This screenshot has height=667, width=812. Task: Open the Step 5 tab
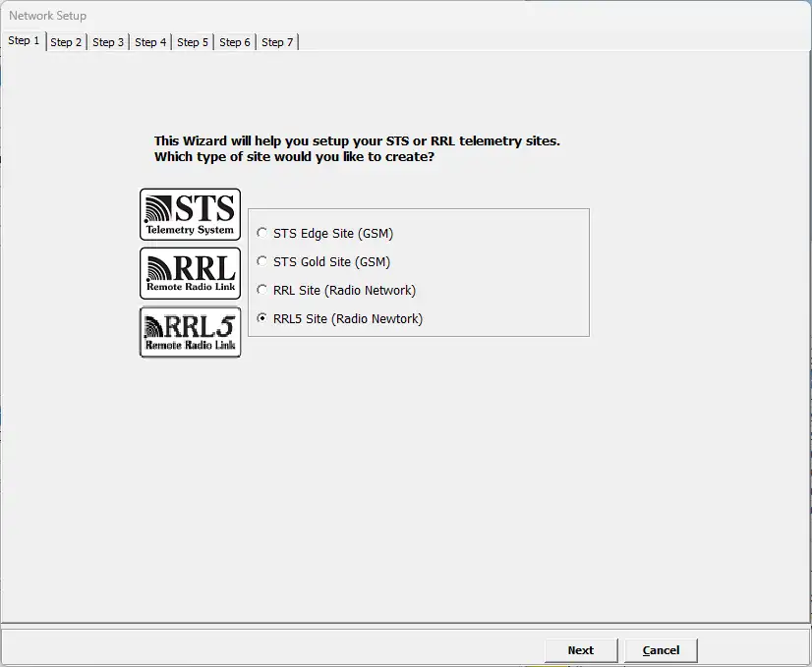click(193, 42)
